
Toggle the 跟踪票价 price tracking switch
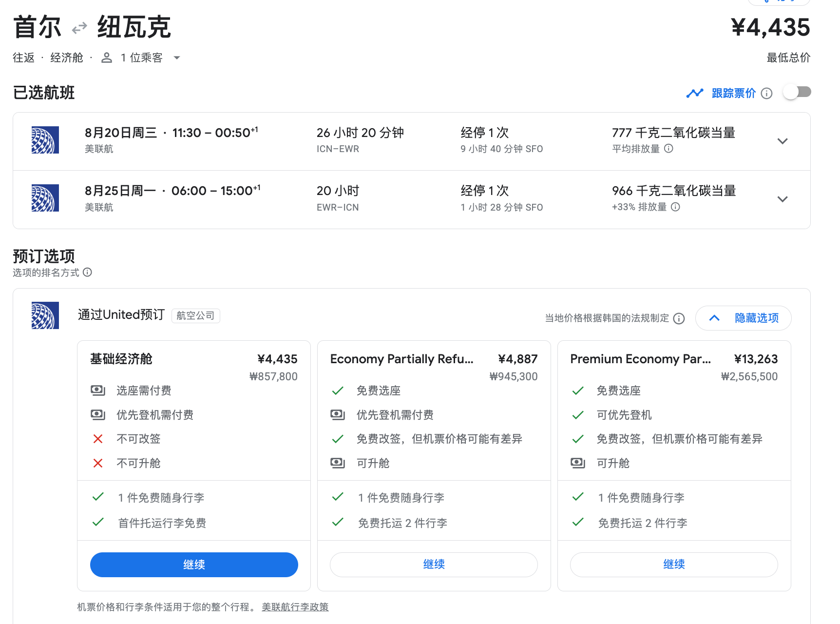797,92
